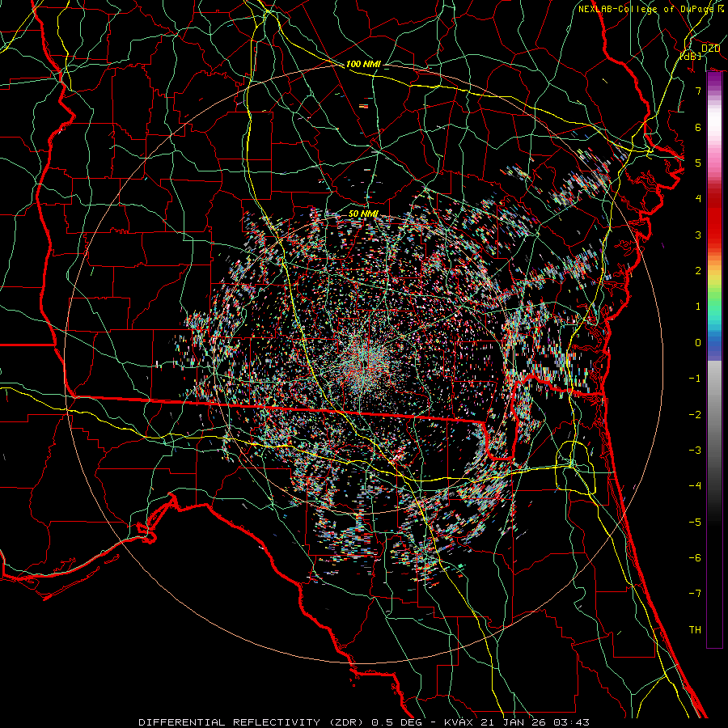This screenshot has height=728, width=728.
Task: Select the '-6' value on the scale
Action: (695, 558)
